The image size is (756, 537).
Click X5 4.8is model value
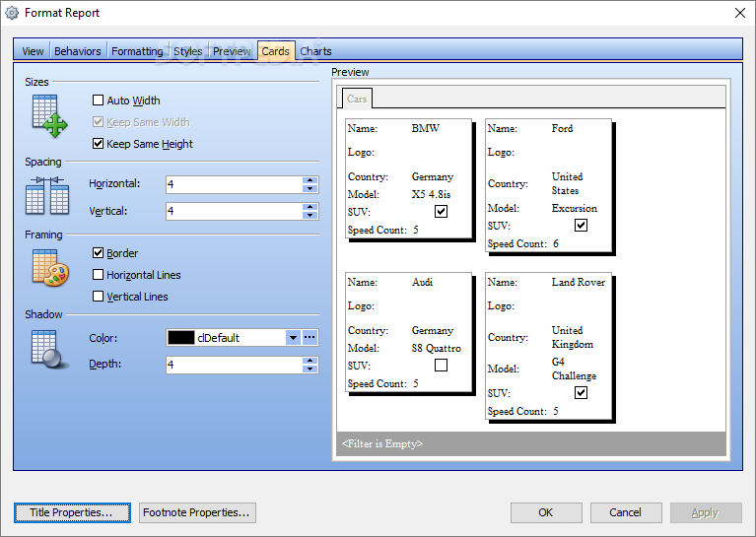(431, 194)
